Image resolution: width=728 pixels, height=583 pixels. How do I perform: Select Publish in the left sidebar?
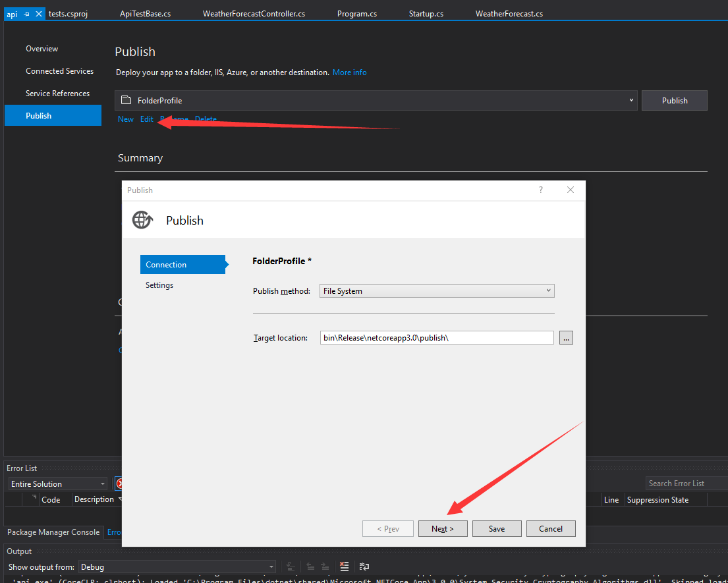coord(53,115)
